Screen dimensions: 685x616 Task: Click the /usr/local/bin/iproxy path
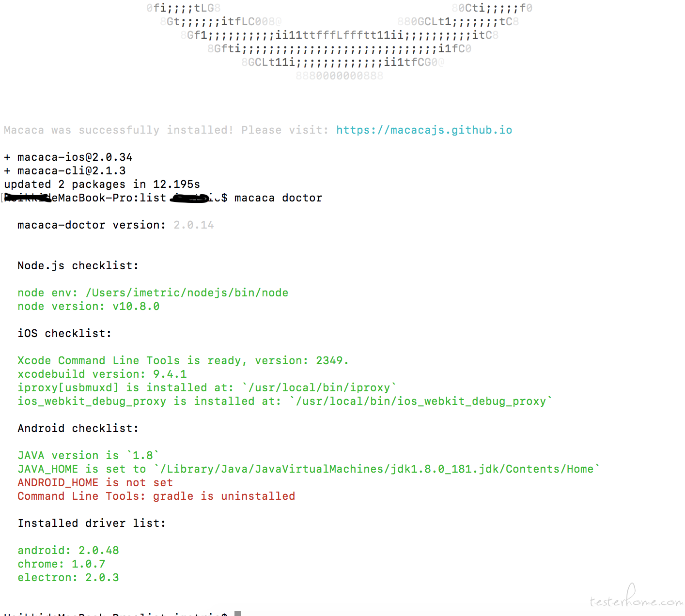point(319,388)
